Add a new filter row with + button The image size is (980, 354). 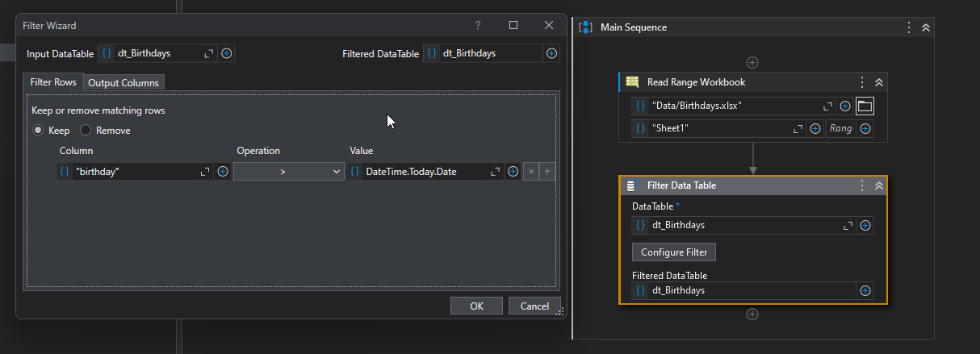[x=547, y=172]
